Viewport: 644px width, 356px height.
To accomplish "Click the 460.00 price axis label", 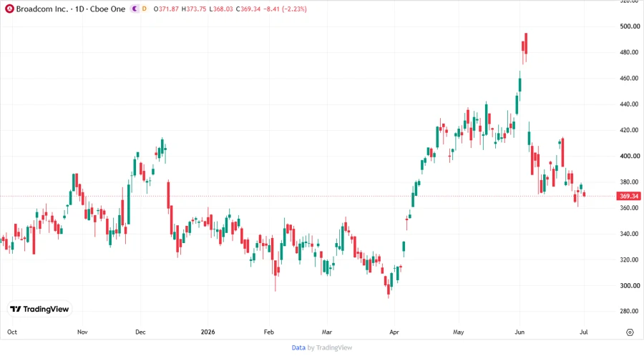I will click(630, 78).
